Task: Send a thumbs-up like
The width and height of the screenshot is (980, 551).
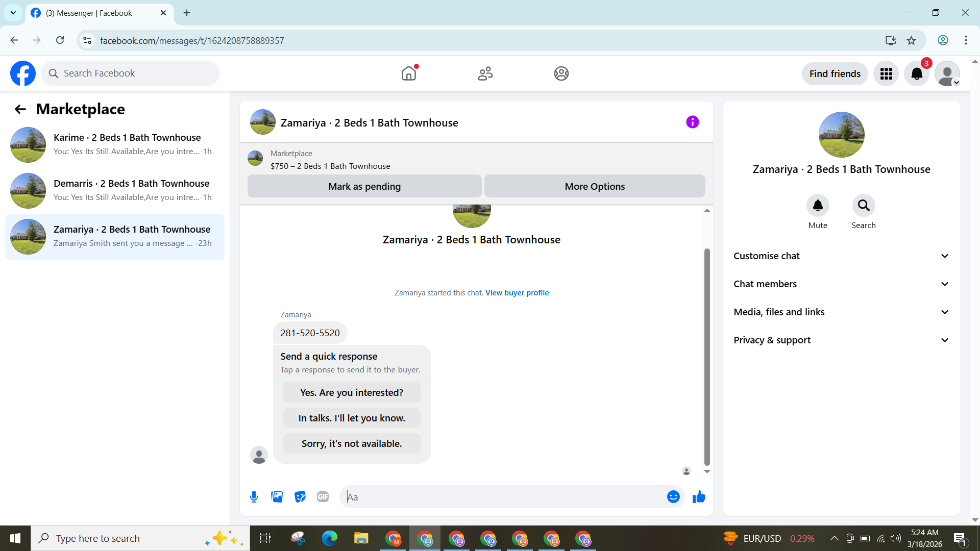Action: [699, 497]
